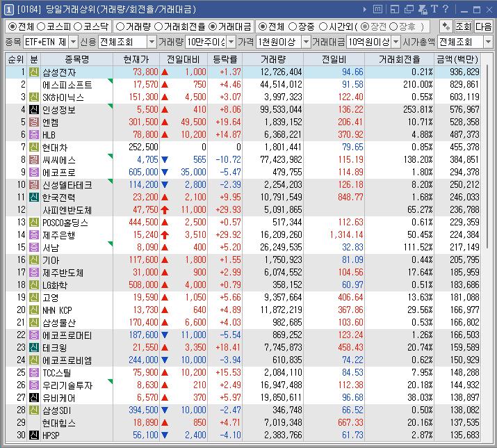This screenshot has height=448, width=497.
Task: Click the small play arrow in title bar
Action: (365, 10)
